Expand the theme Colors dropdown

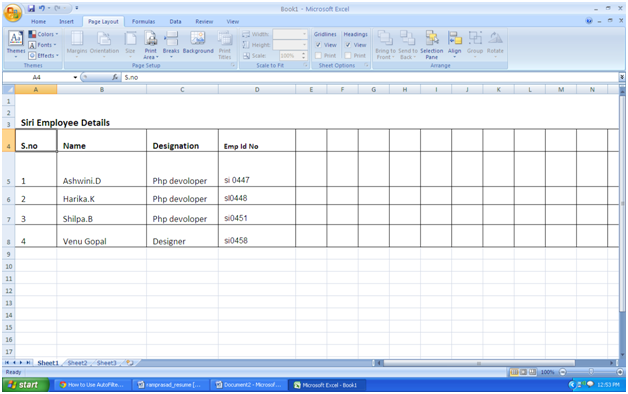tap(43, 34)
